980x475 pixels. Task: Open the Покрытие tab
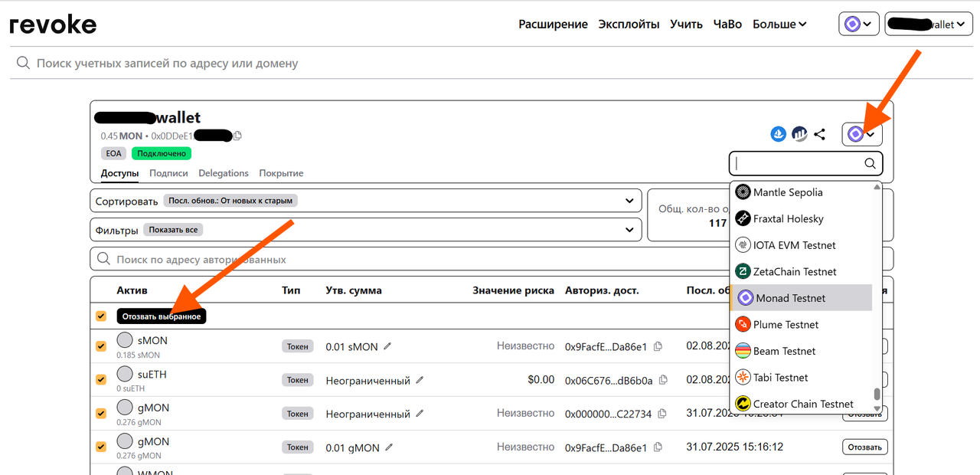[x=281, y=173]
